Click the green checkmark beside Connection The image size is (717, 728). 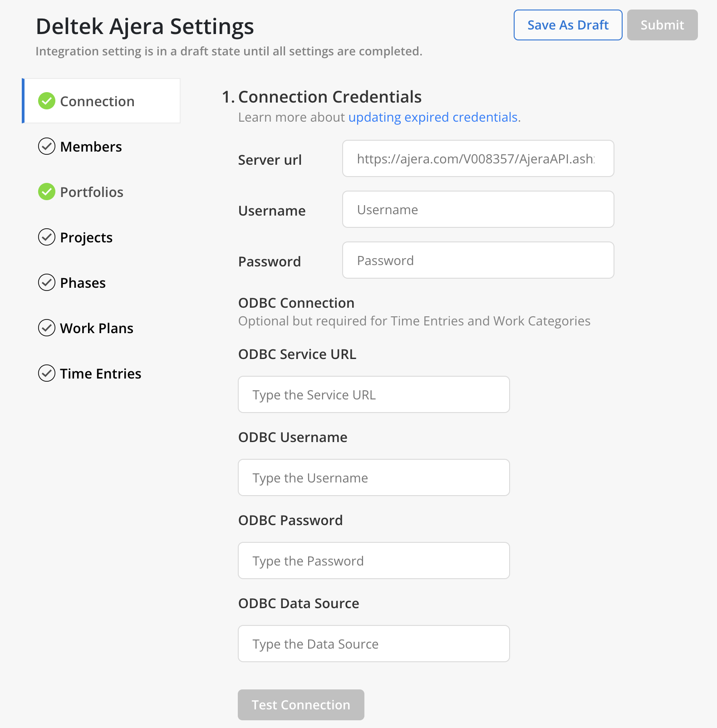tap(46, 101)
